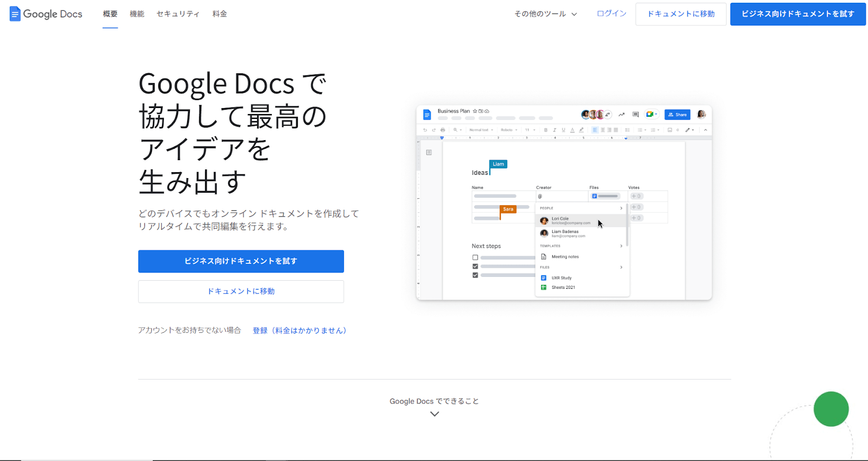This screenshot has height=461, width=868.
Task: Select center align icon
Action: [603, 130]
